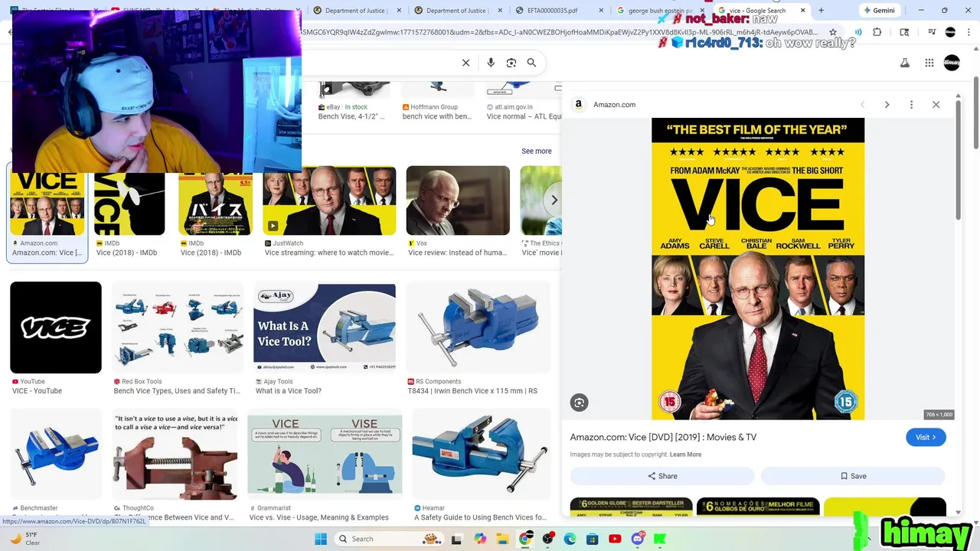
Task: Select Amazon.com Vice poster thumbnail
Action: click(x=47, y=205)
